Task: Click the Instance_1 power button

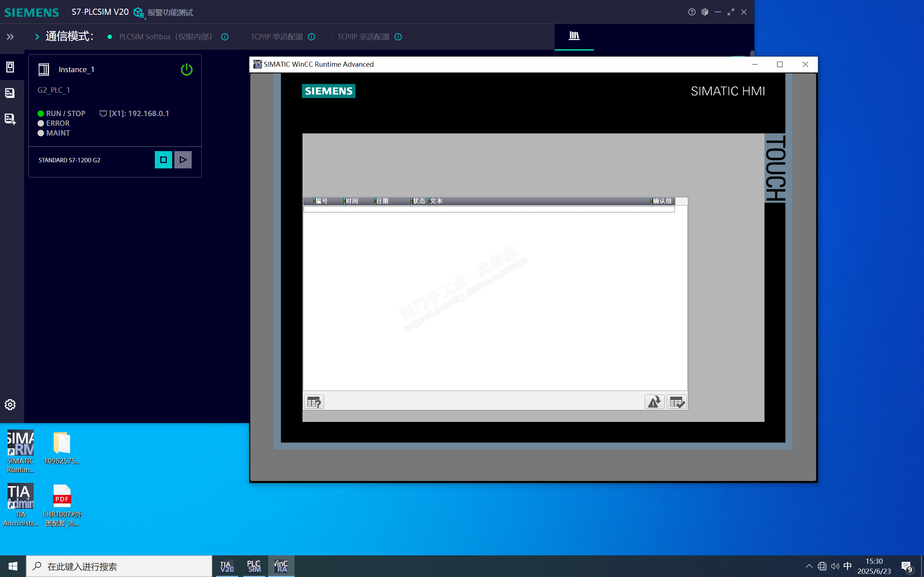Action: pyautogui.click(x=186, y=70)
